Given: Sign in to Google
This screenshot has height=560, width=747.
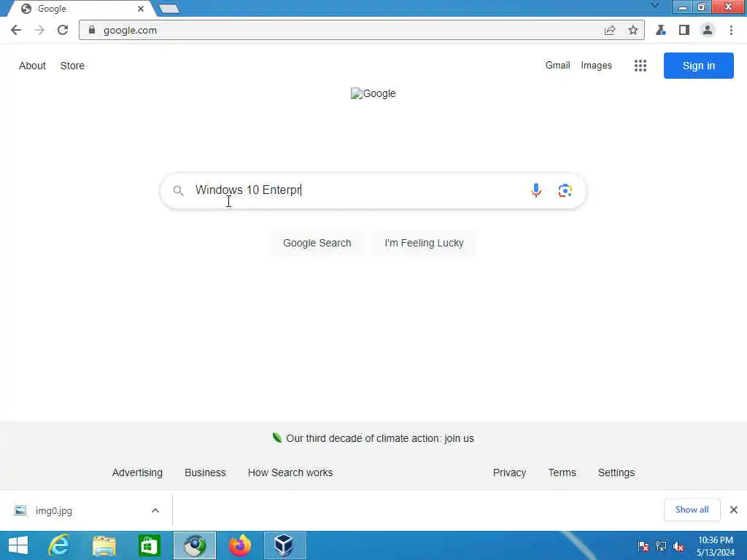Looking at the screenshot, I should [698, 66].
